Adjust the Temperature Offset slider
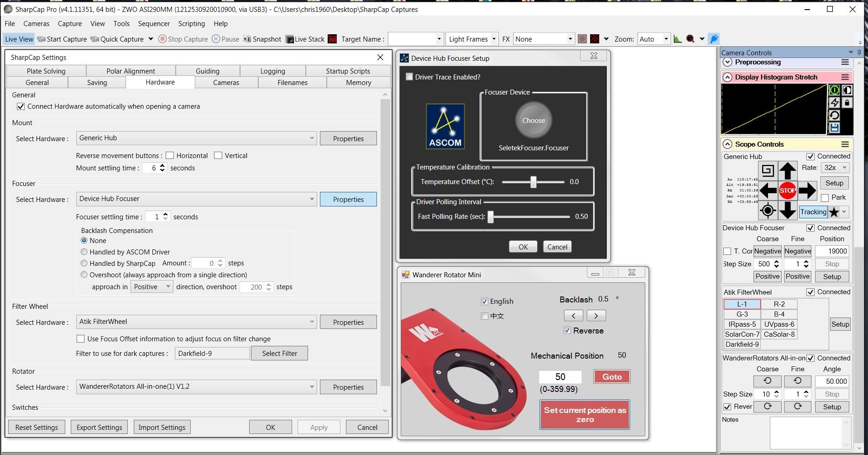Image resolution: width=868 pixels, height=455 pixels. (x=533, y=182)
